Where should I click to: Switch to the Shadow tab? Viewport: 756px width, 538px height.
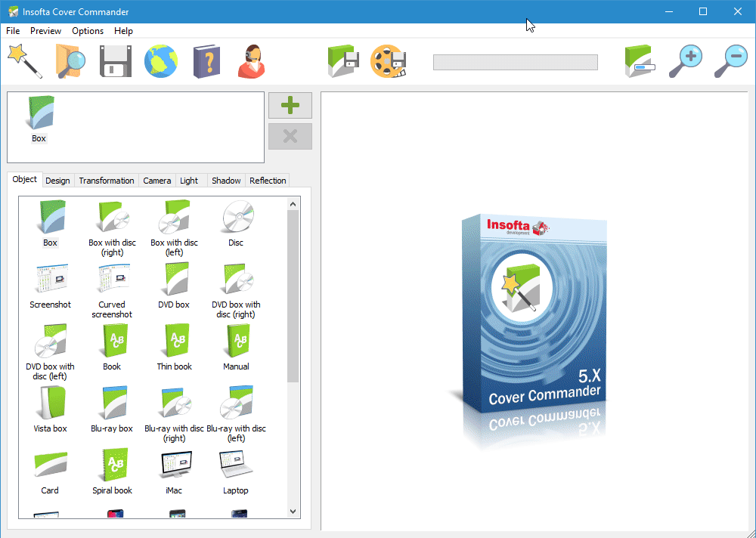(226, 181)
